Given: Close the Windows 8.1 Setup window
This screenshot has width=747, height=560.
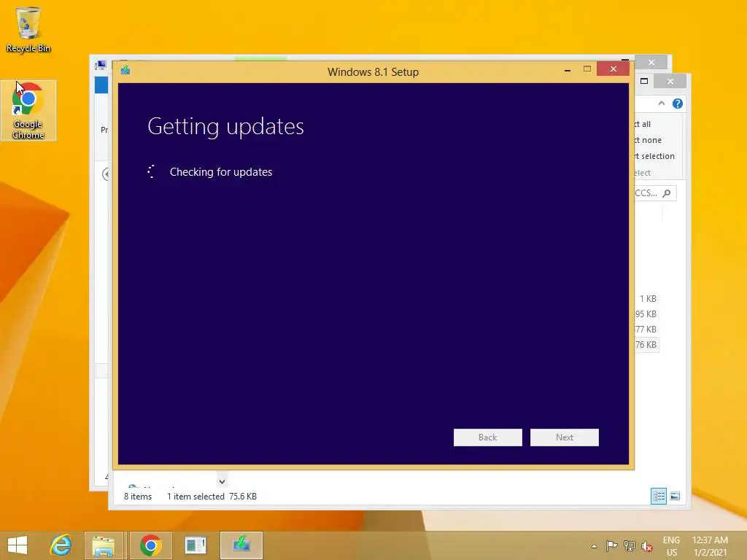Looking at the screenshot, I should pyautogui.click(x=613, y=69).
